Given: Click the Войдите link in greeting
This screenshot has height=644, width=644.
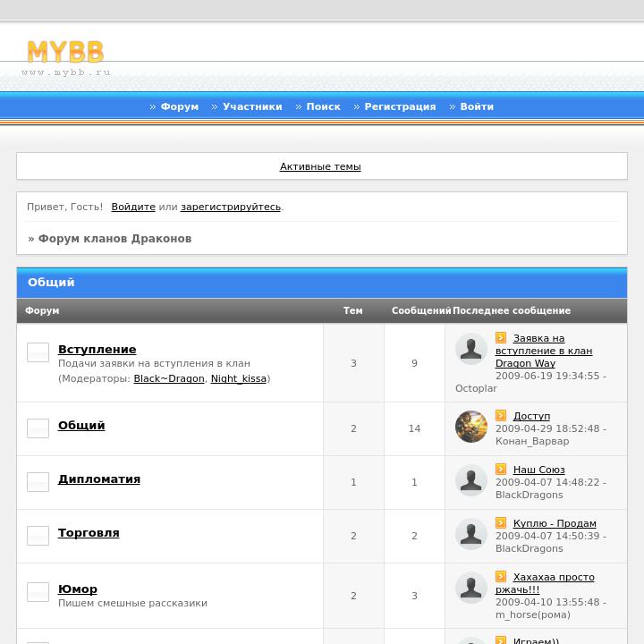Looking at the screenshot, I should coord(133,207).
